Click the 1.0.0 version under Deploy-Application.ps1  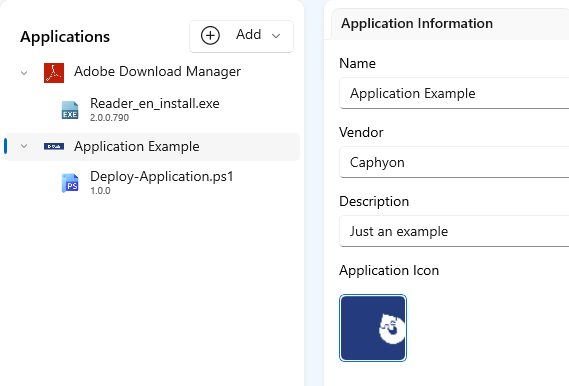100,191
